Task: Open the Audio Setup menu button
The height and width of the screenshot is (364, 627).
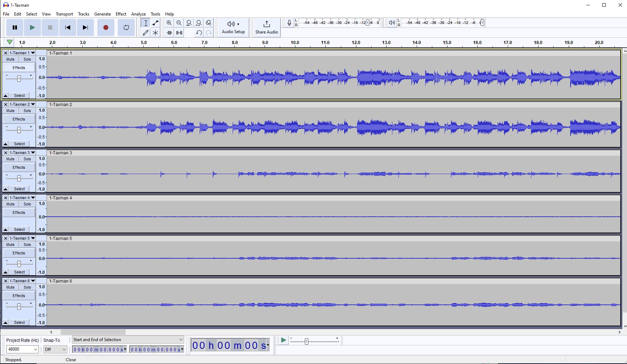Action: tap(233, 27)
